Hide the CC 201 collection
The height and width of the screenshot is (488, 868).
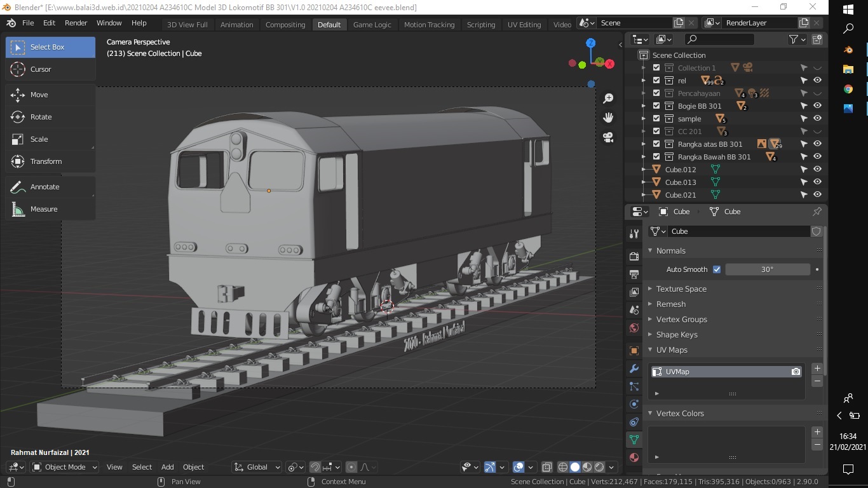click(x=818, y=131)
